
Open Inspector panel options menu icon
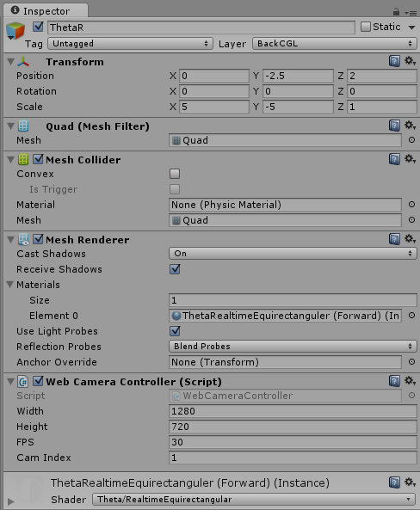[x=411, y=13]
